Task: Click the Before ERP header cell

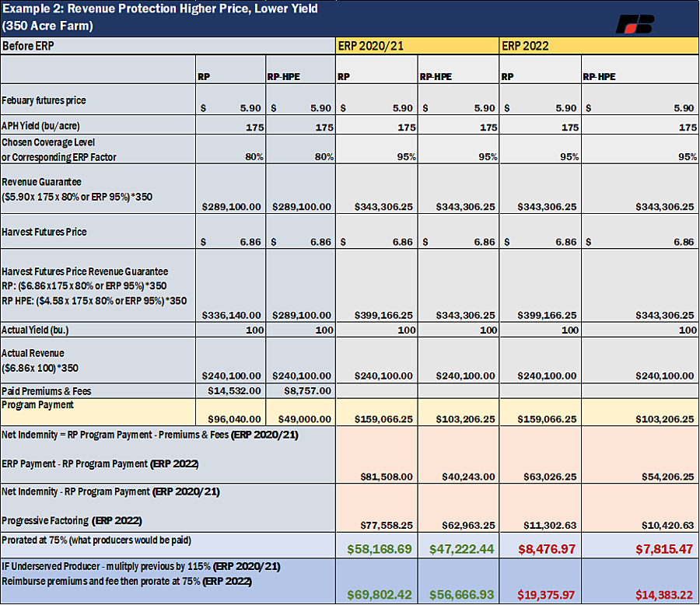Action: (167, 46)
